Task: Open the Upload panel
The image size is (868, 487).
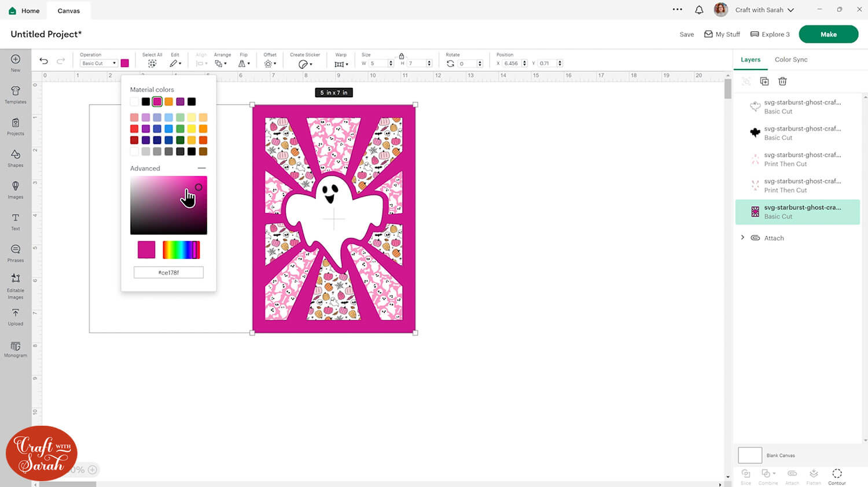Action: [16, 316]
